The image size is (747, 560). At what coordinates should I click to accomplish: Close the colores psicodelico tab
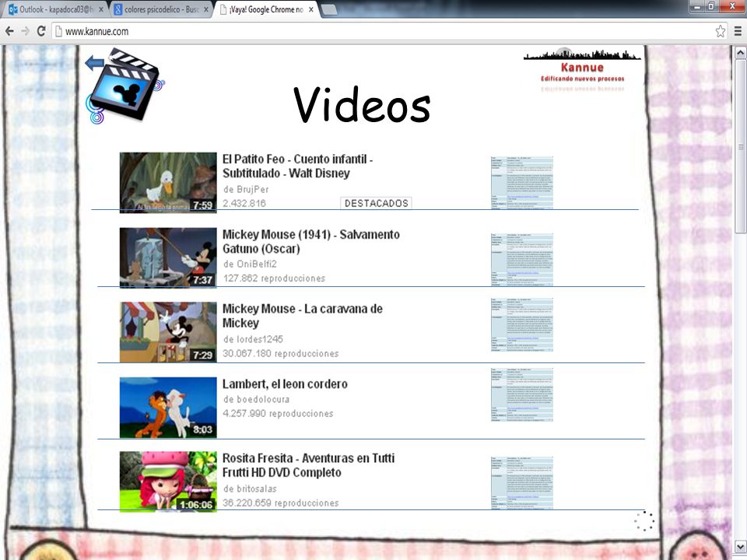tap(205, 9)
